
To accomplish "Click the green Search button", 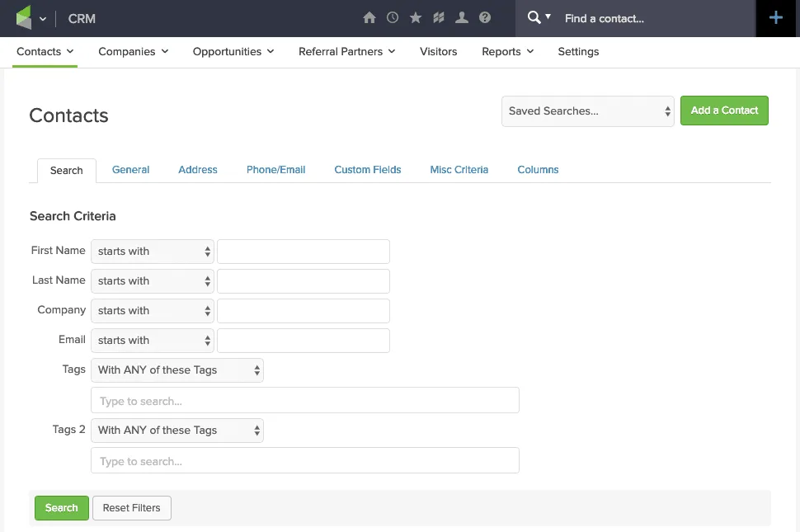I will tap(61, 508).
